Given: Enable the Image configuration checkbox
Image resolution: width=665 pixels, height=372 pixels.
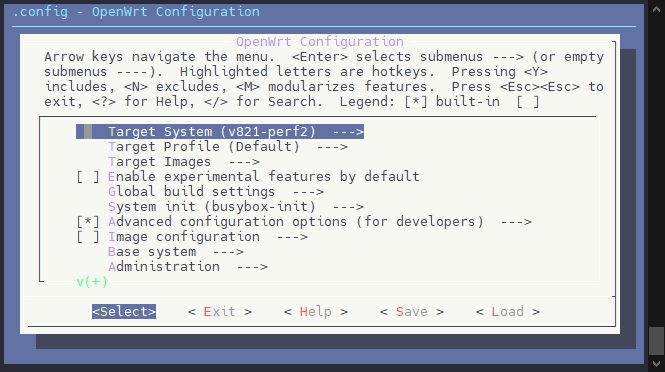Looking at the screenshot, I should pyautogui.click(x=88, y=237).
